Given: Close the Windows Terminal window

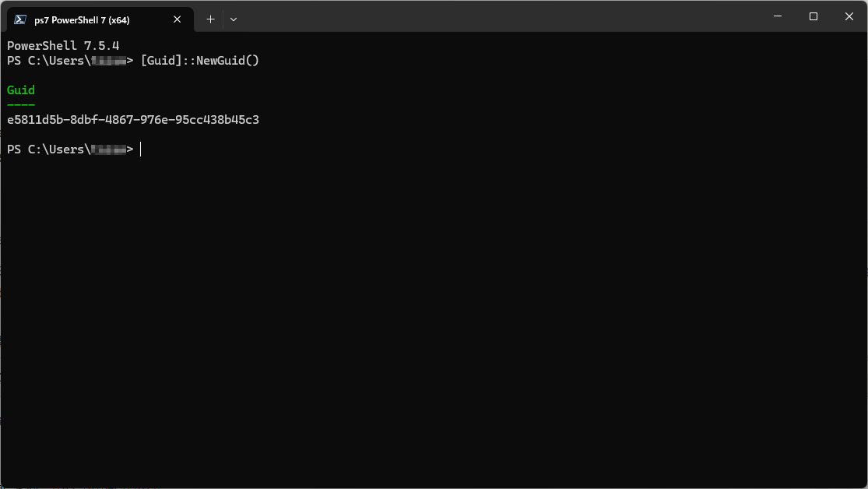Looking at the screenshot, I should [849, 16].
